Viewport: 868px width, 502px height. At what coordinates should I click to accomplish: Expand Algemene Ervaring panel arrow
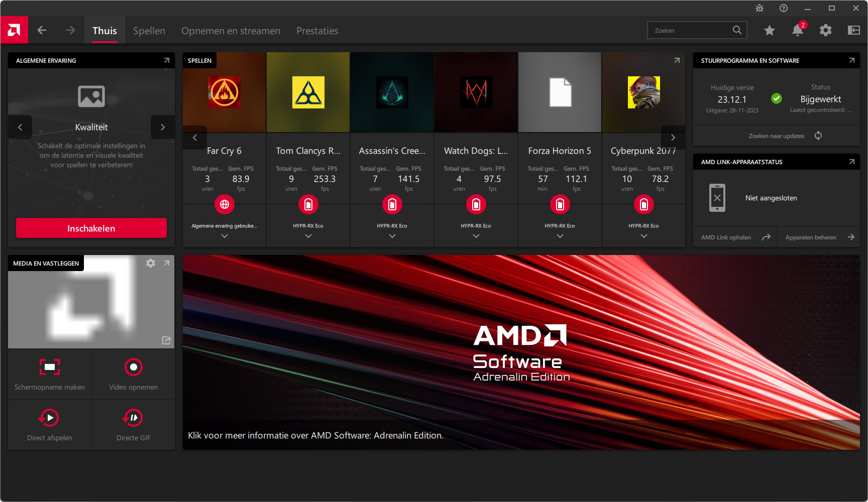tap(167, 60)
